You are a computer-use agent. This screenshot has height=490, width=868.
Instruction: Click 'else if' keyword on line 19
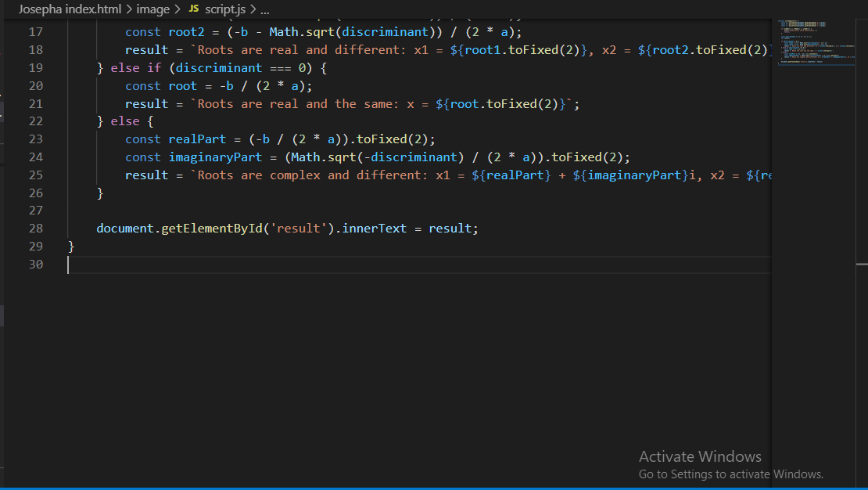135,67
